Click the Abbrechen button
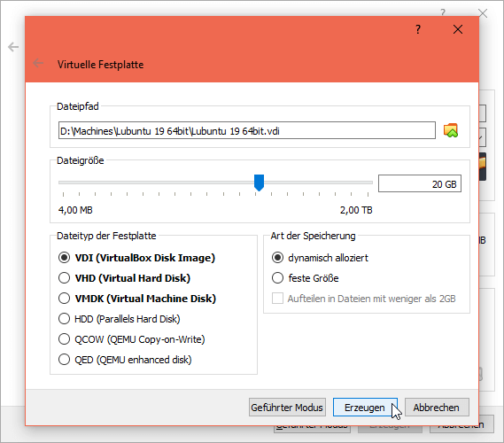Screen dimensions: 504x443 pyautogui.click(x=437, y=408)
